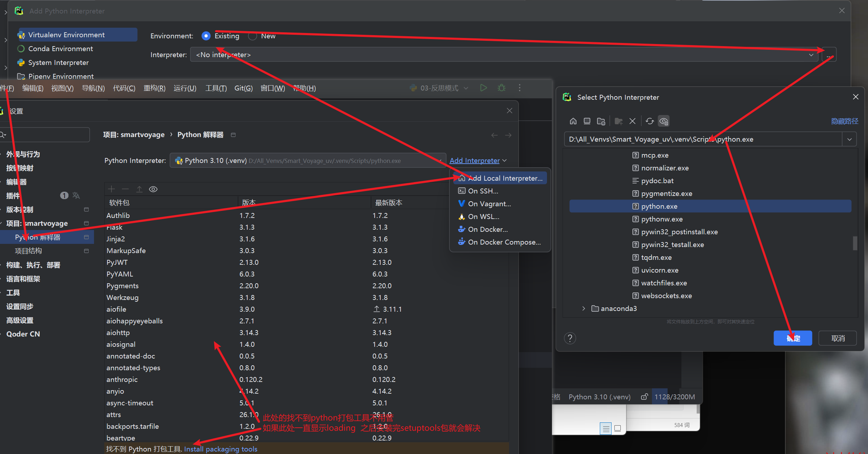
Task: Click the 取消 button in file chooser
Action: tap(838, 338)
